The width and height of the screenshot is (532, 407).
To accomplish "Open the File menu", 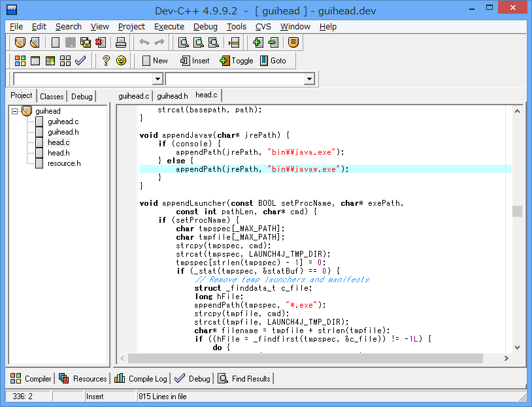I will (16, 26).
